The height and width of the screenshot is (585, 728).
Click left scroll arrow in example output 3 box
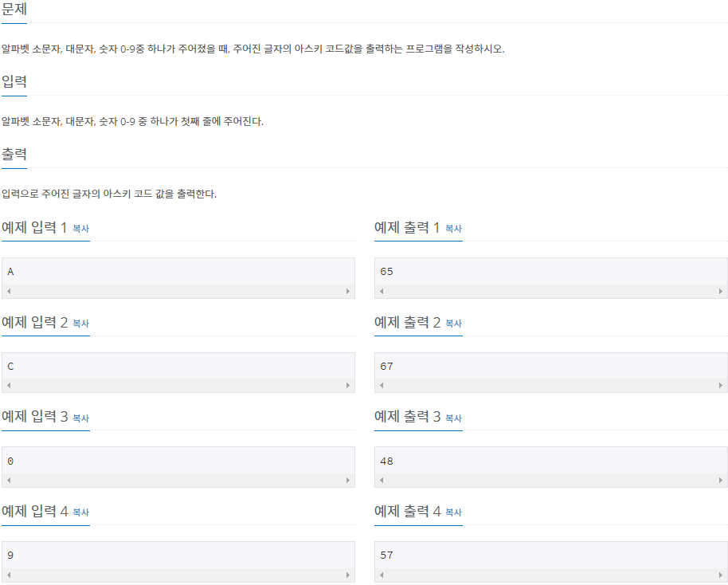(x=382, y=480)
